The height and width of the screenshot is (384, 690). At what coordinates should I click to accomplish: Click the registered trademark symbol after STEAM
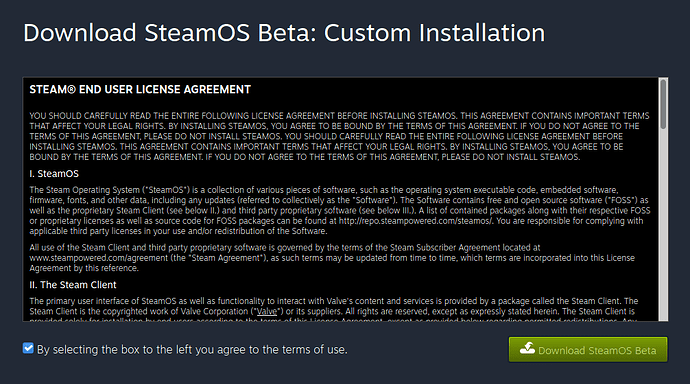[x=71, y=90]
